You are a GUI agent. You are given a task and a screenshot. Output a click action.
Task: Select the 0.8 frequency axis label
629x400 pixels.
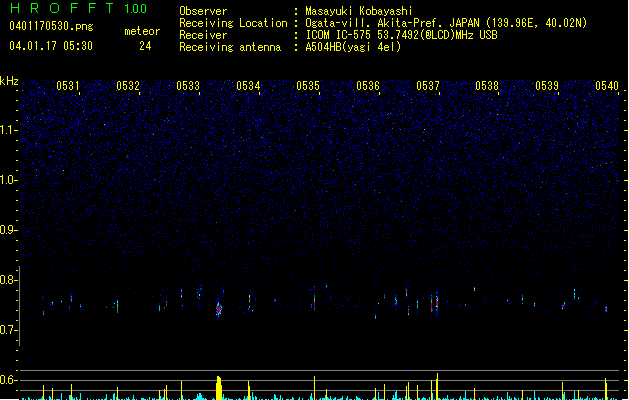point(7,280)
